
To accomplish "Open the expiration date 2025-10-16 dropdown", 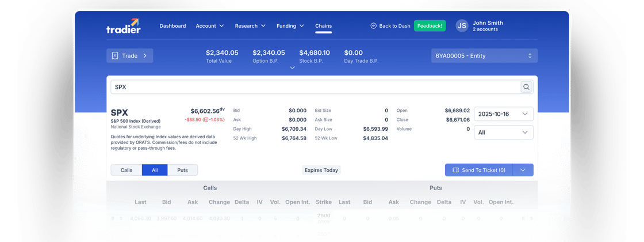I will (503, 114).
